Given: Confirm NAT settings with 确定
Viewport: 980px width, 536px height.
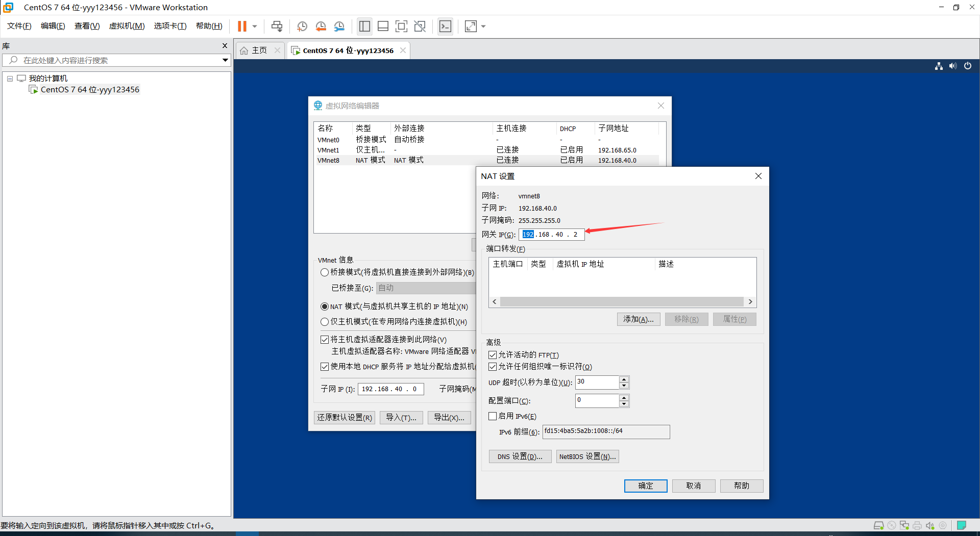Looking at the screenshot, I should click(x=646, y=486).
